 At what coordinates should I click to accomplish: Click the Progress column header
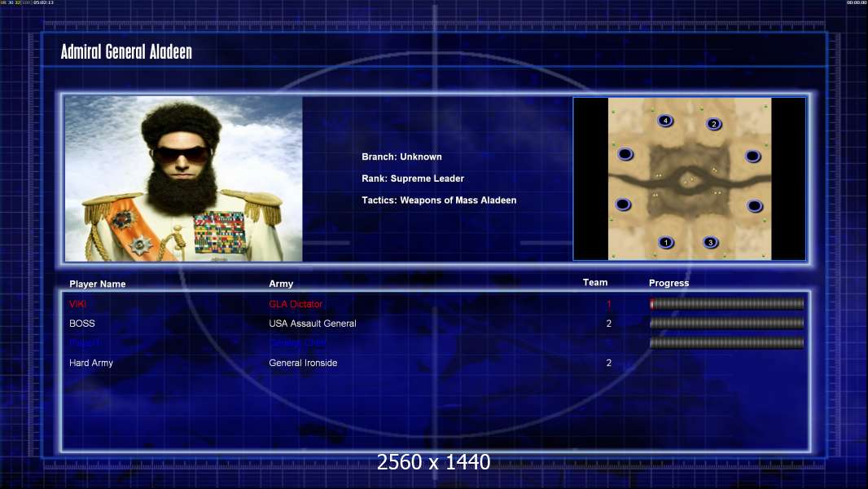pos(669,283)
